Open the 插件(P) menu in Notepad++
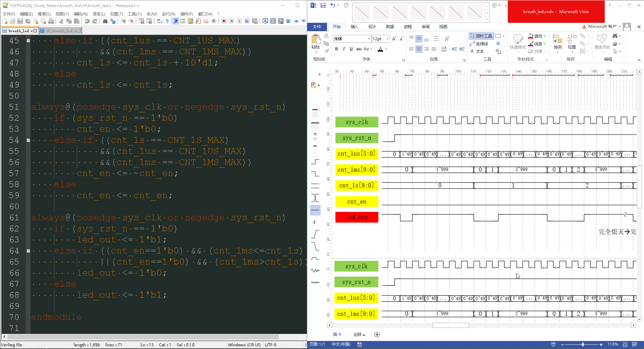 187,14
